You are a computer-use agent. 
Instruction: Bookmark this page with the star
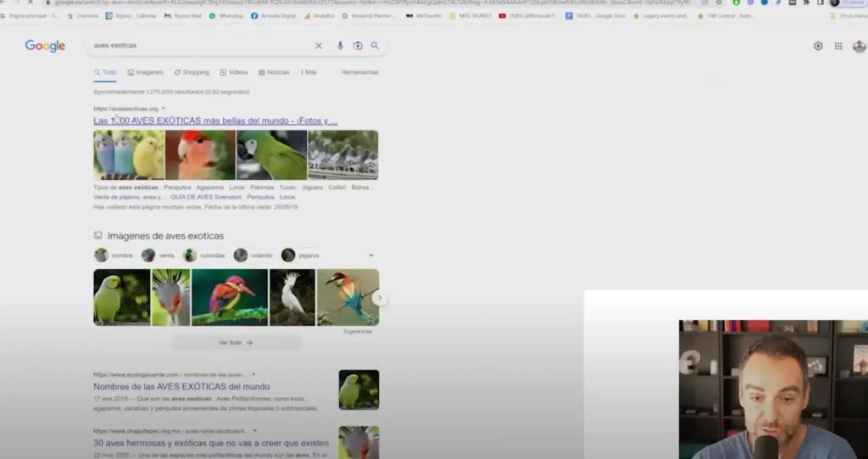[719, 3]
